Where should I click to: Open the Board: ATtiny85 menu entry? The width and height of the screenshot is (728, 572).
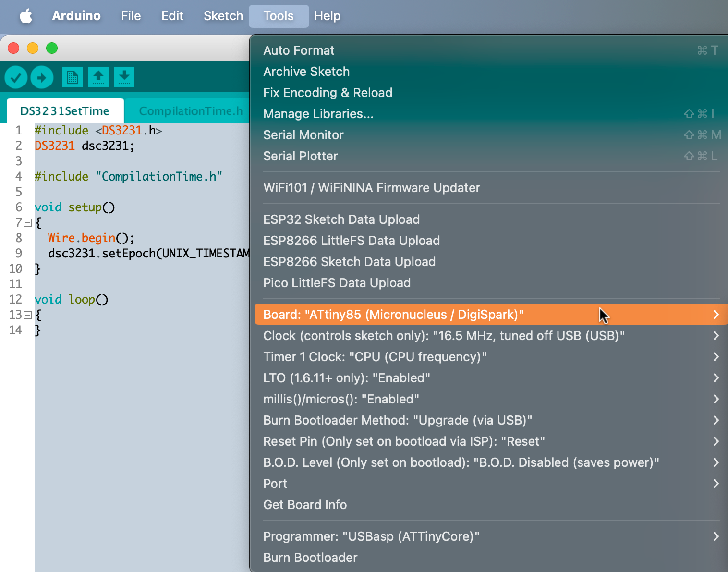(x=491, y=315)
